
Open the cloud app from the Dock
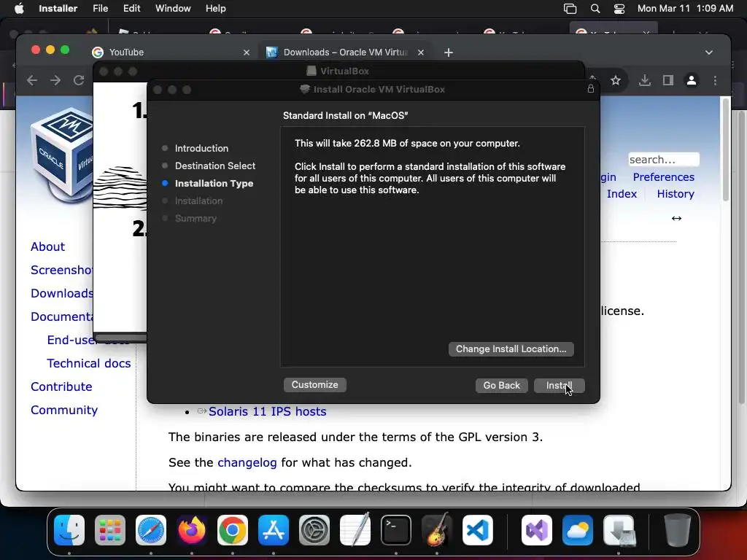tap(578, 530)
